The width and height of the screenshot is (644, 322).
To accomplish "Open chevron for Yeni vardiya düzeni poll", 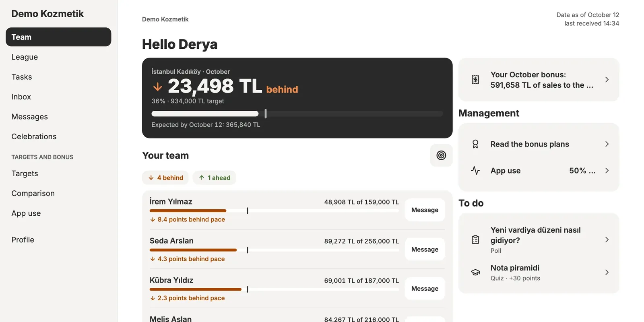I will tap(607, 240).
